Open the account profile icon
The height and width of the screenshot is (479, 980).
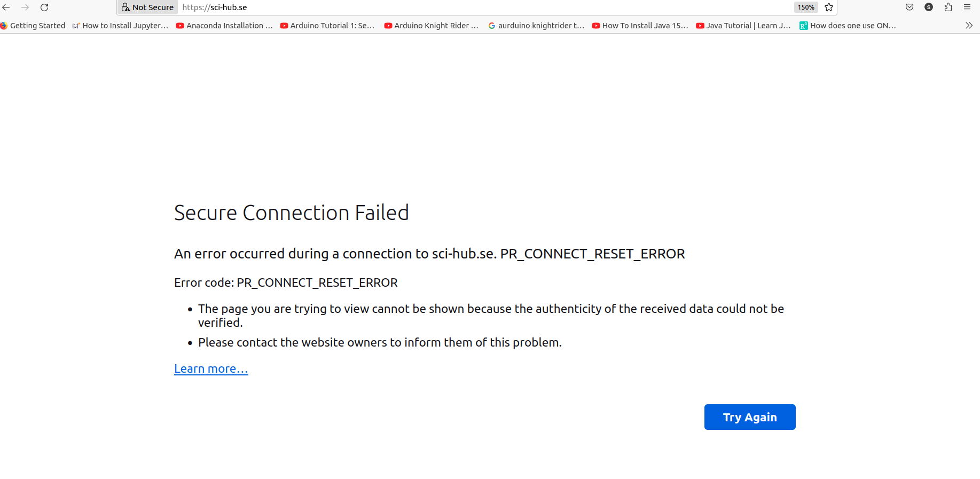[929, 7]
